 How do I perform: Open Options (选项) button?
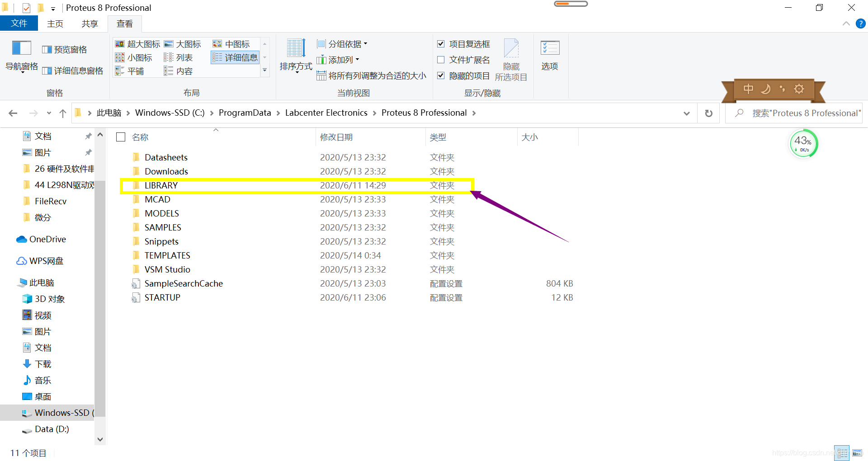[550, 56]
